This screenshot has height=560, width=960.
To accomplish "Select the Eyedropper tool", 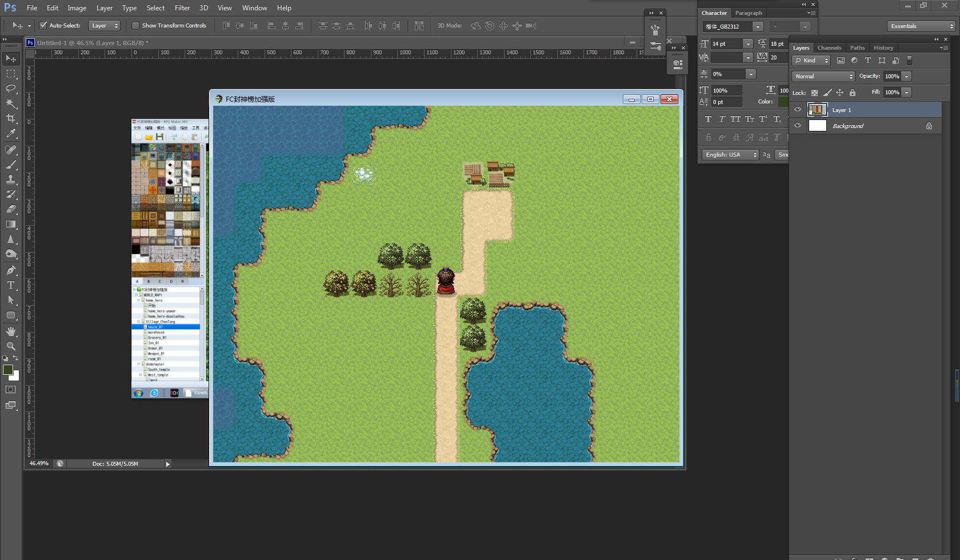I will (x=11, y=133).
